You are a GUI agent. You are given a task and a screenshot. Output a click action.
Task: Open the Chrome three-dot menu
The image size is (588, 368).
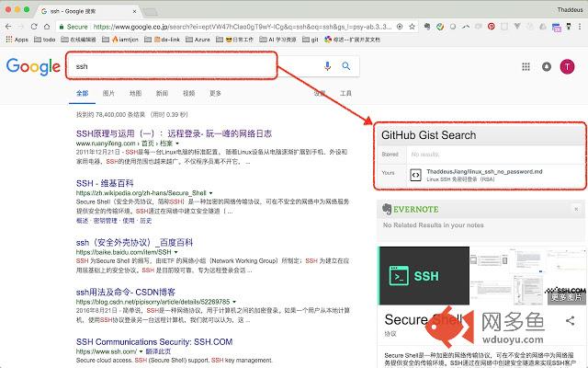click(x=580, y=27)
